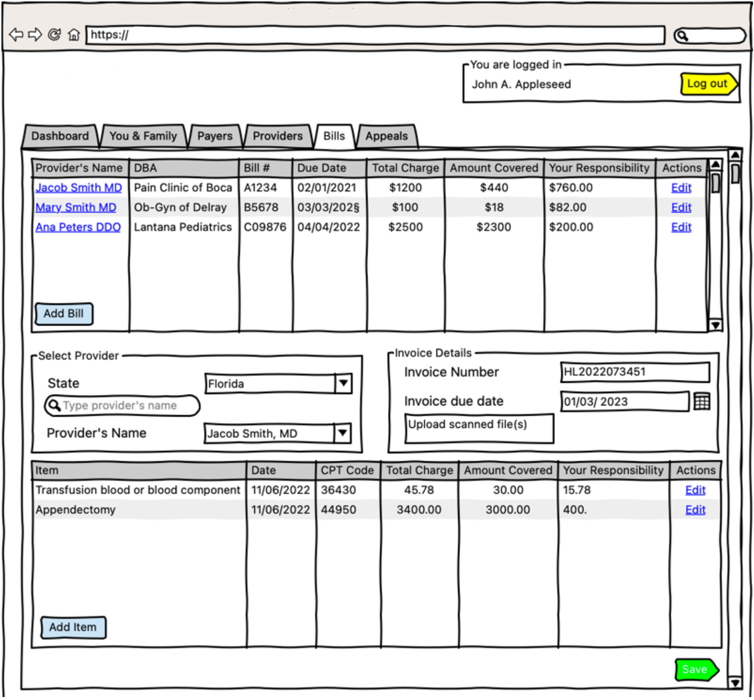Image resolution: width=754 pixels, height=700 pixels.
Task: Edit the Appendectomy line item
Action: [x=695, y=510]
